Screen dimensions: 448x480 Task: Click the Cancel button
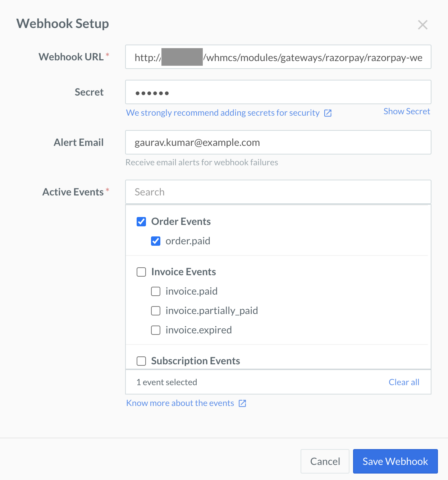click(325, 461)
